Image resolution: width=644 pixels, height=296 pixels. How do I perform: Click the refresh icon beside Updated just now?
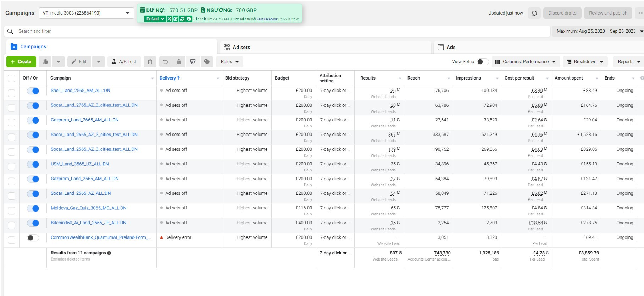(534, 13)
